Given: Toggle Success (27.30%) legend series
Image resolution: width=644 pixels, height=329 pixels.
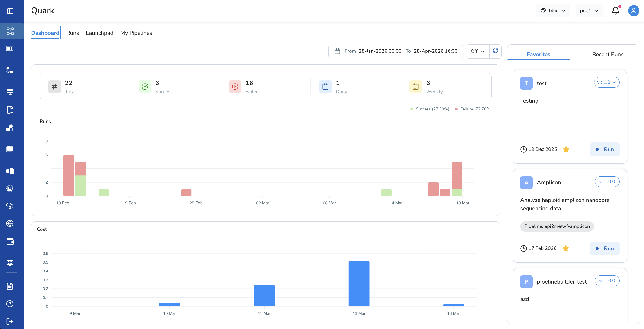Looking at the screenshot, I should pyautogui.click(x=430, y=109).
